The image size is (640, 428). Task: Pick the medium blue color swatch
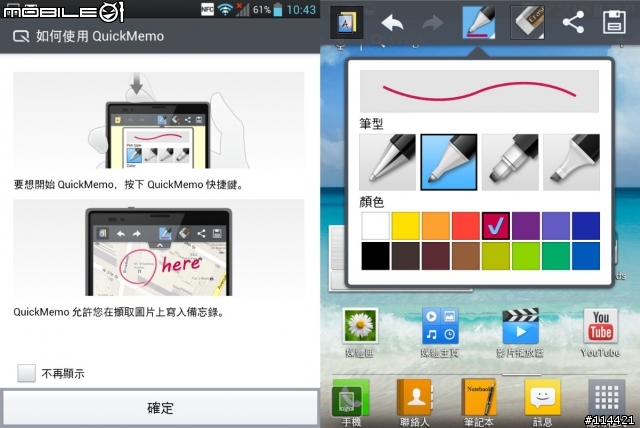[x=586, y=256]
